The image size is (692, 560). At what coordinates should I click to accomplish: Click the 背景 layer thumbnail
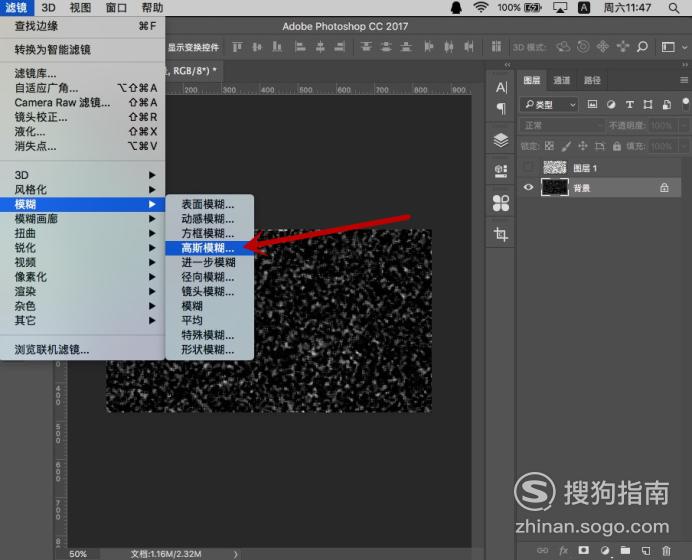(555, 187)
